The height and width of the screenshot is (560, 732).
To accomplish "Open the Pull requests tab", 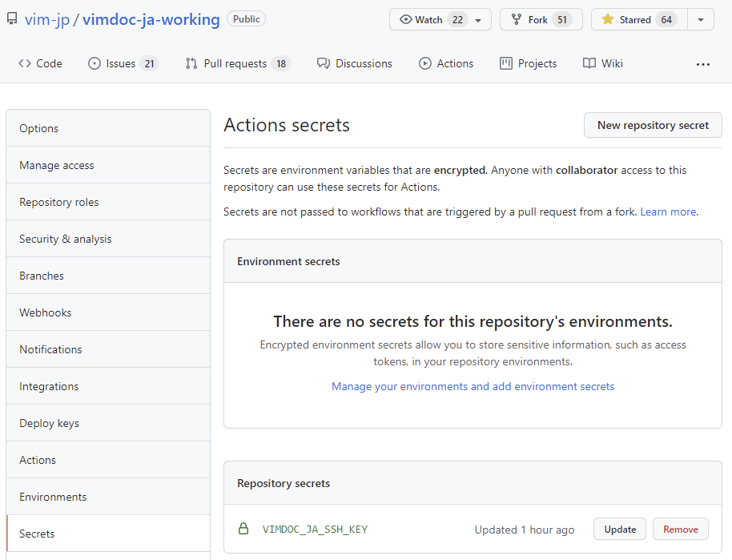I will 238,63.
